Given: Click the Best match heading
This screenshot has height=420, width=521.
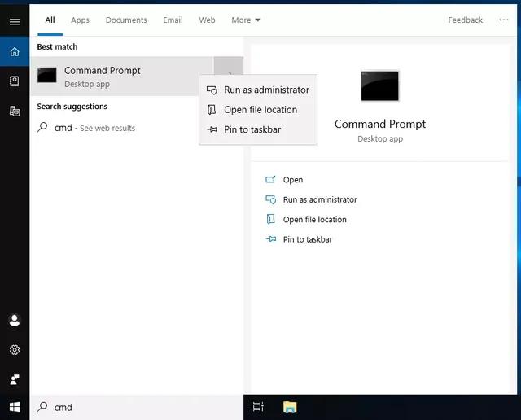Looking at the screenshot, I should coord(57,47).
